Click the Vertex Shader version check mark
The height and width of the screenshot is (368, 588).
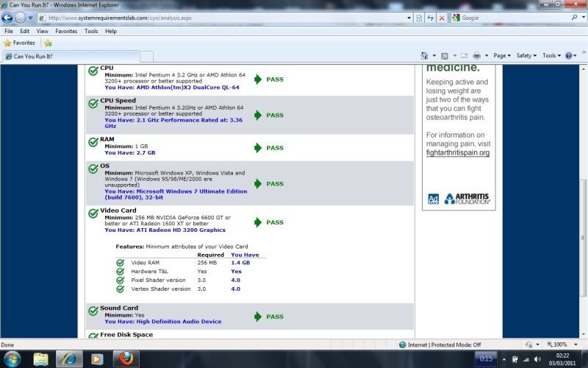pos(120,289)
